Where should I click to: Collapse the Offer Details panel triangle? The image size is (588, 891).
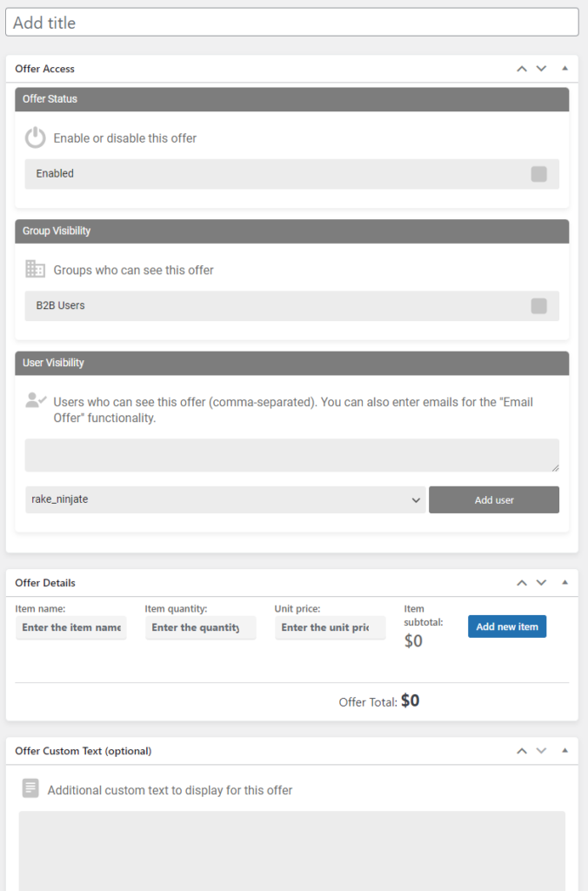coord(565,582)
